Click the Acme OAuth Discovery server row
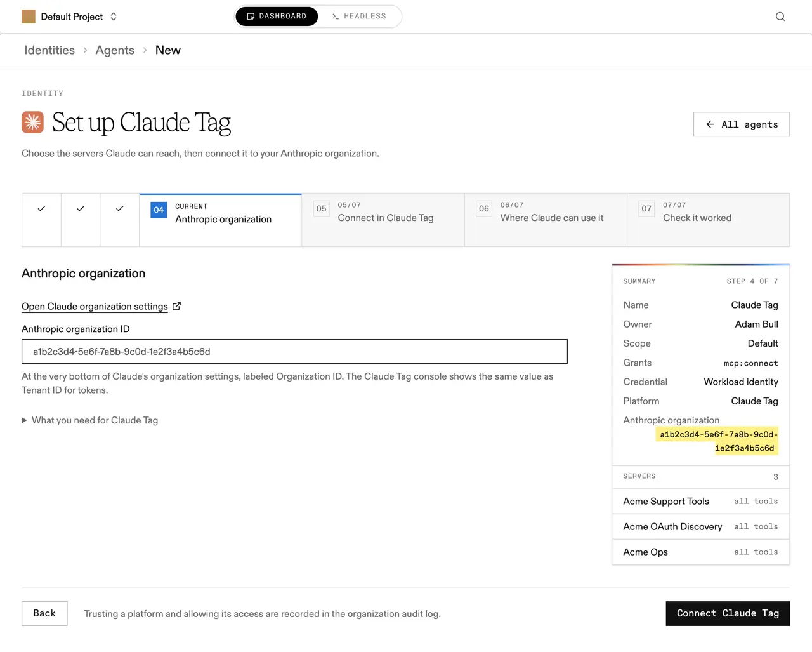Image resolution: width=812 pixels, height=652 pixels. tap(700, 527)
